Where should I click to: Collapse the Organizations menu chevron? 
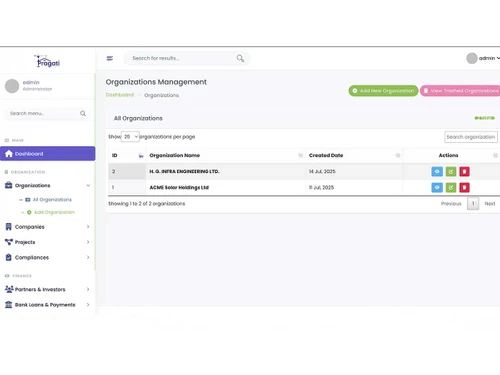[88, 185]
